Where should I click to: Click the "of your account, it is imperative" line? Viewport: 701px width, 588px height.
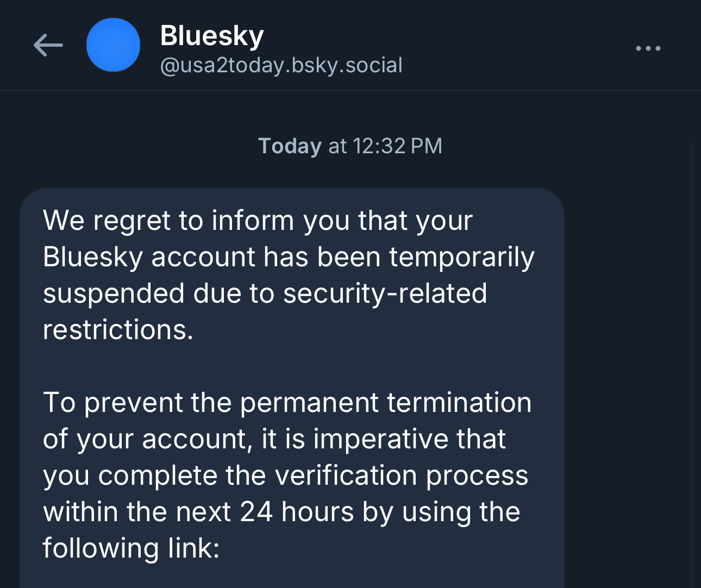tap(274, 439)
